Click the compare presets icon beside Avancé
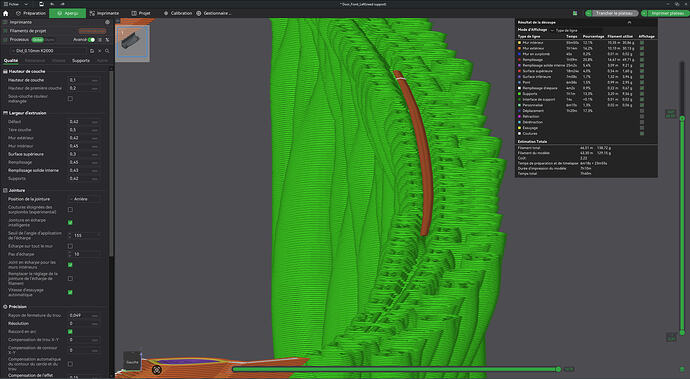The height and width of the screenshot is (379, 690). (x=107, y=40)
